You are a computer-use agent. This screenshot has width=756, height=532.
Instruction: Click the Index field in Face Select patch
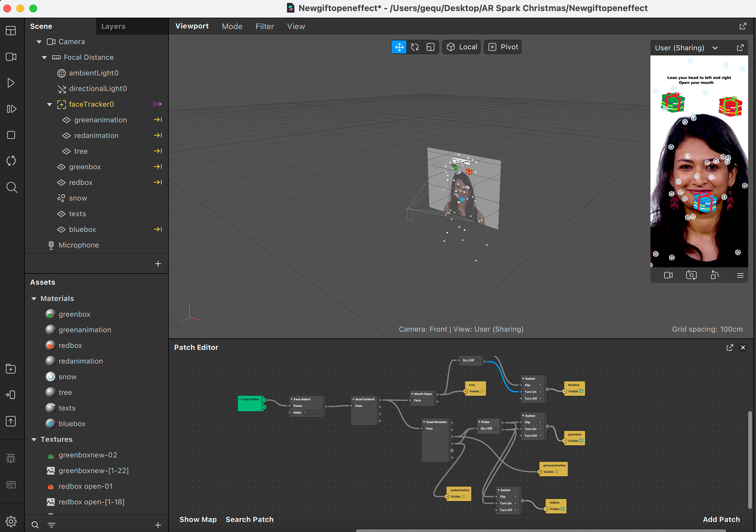(x=312, y=412)
